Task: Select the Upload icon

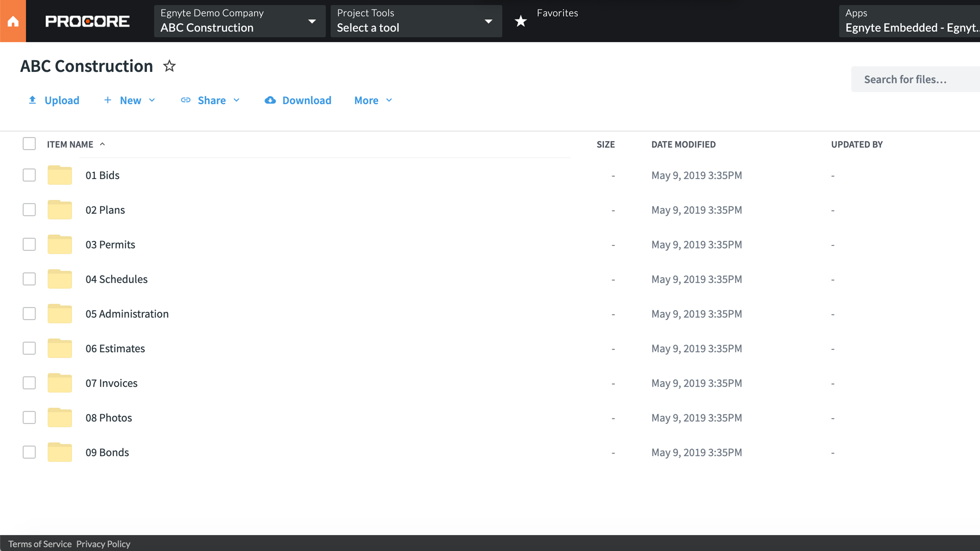Action: pos(32,100)
